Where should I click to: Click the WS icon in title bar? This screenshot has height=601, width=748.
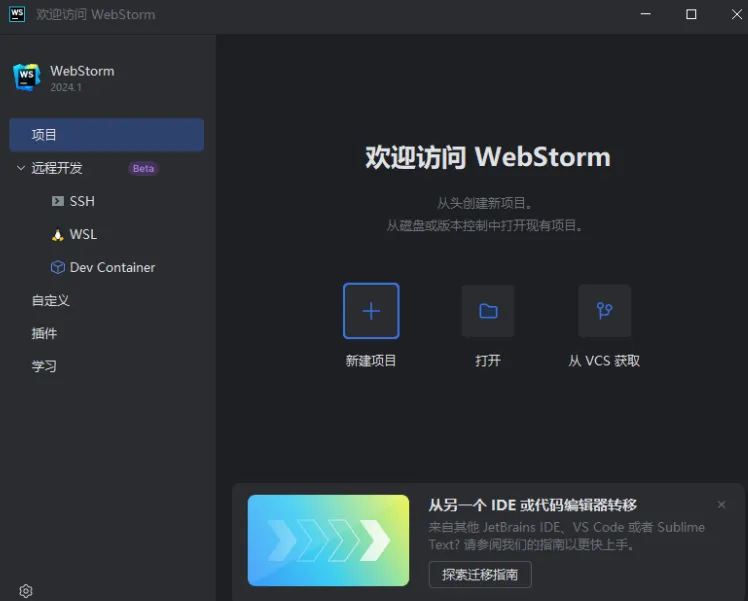(x=17, y=14)
